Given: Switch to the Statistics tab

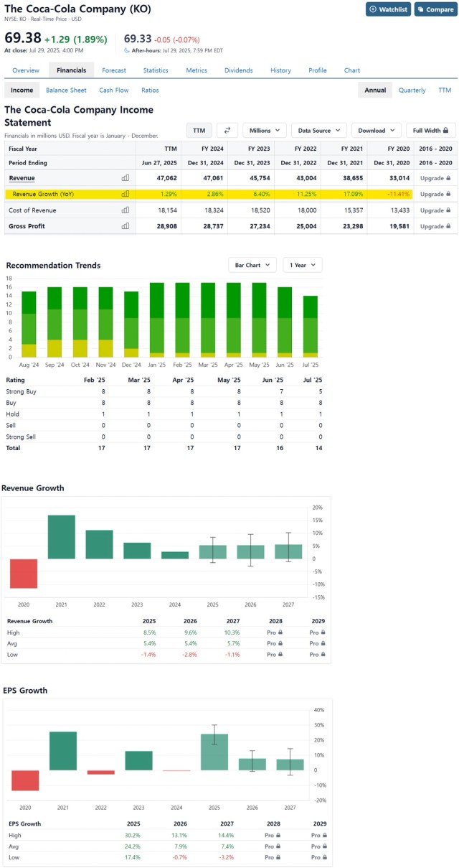Looking at the screenshot, I should [x=156, y=70].
